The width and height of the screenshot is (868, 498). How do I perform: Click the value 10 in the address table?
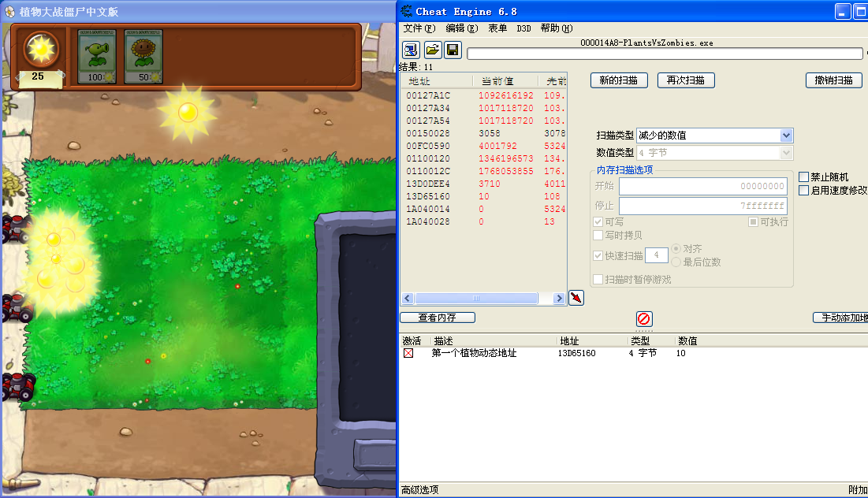pyautogui.click(x=681, y=353)
